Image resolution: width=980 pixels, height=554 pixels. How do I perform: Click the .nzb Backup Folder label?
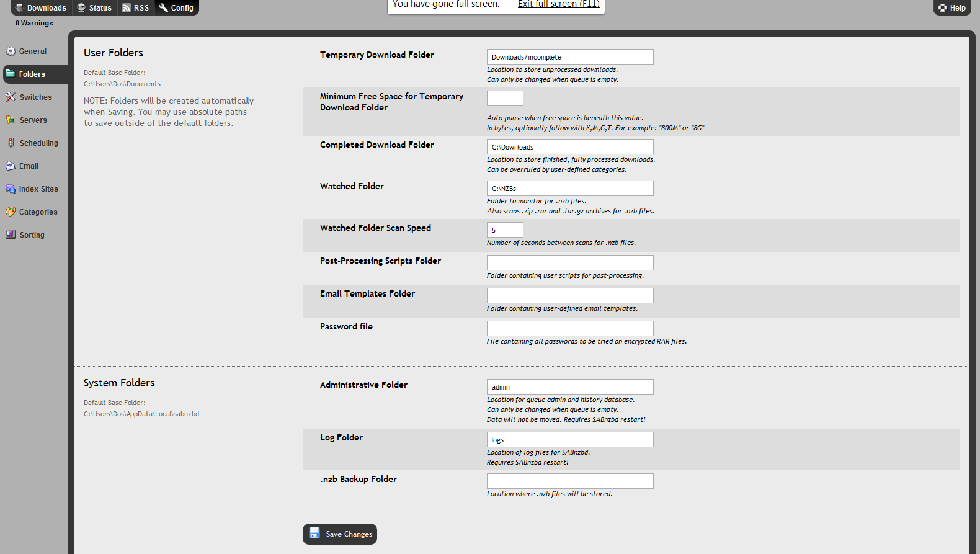tap(359, 480)
